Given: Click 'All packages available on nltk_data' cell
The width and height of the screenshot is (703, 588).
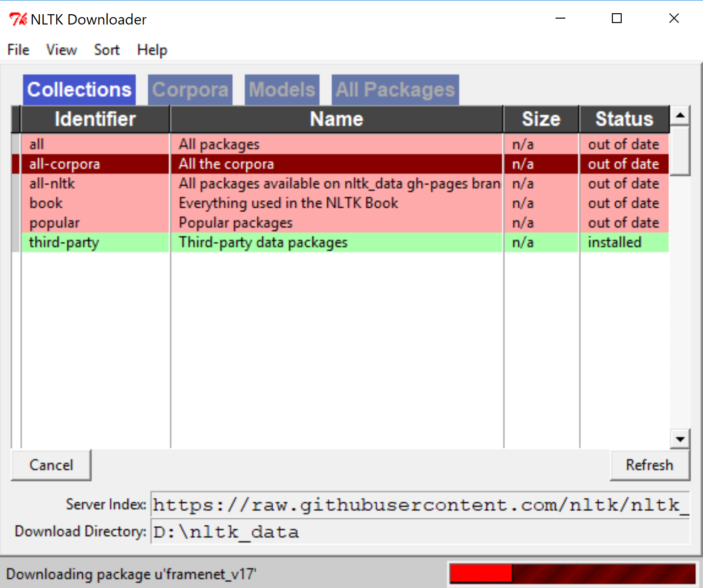Looking at the screenshot, I should 337,183.
